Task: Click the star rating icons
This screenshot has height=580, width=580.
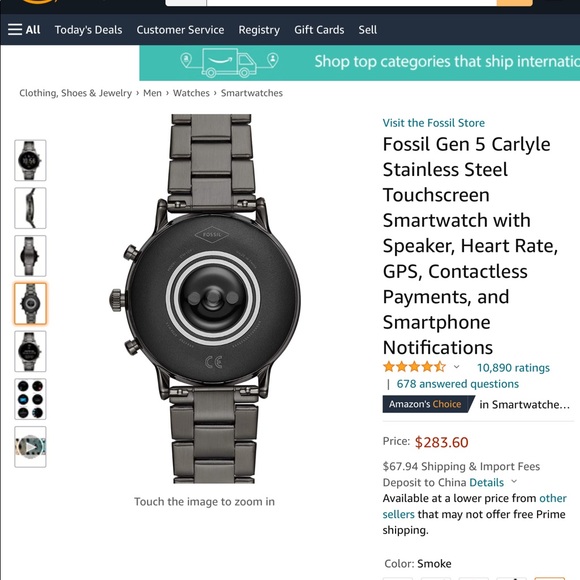Action: [x=414, y=367]
